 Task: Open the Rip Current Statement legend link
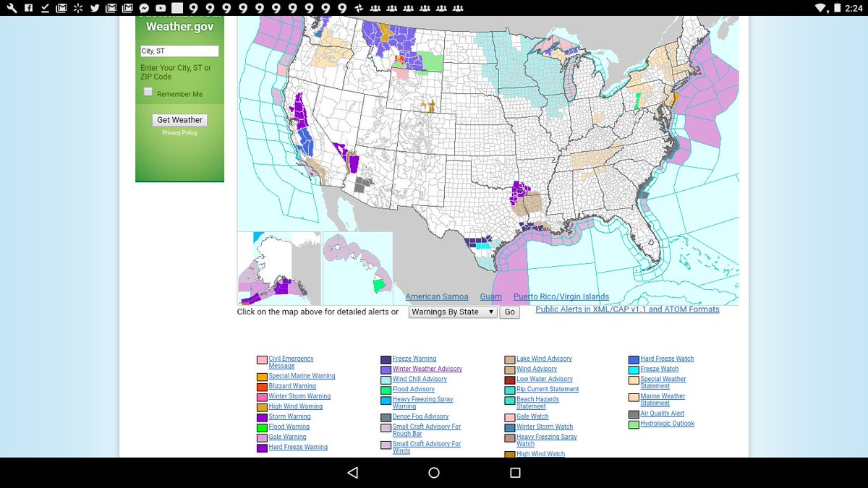click(x=548, y=389)
